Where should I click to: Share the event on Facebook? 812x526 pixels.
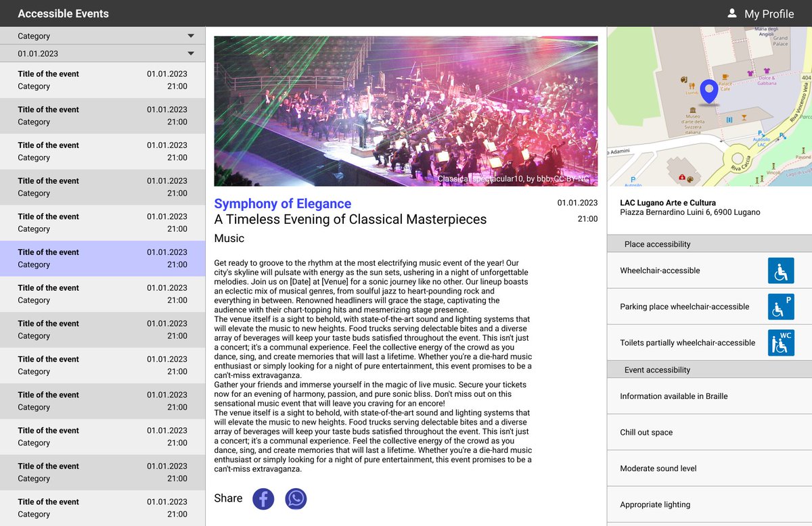pyautogui.click(x=263, y=499)
